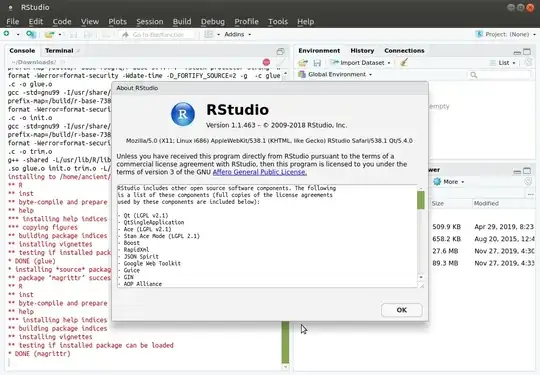Maximize the Files pane

(x=527, y=171)
